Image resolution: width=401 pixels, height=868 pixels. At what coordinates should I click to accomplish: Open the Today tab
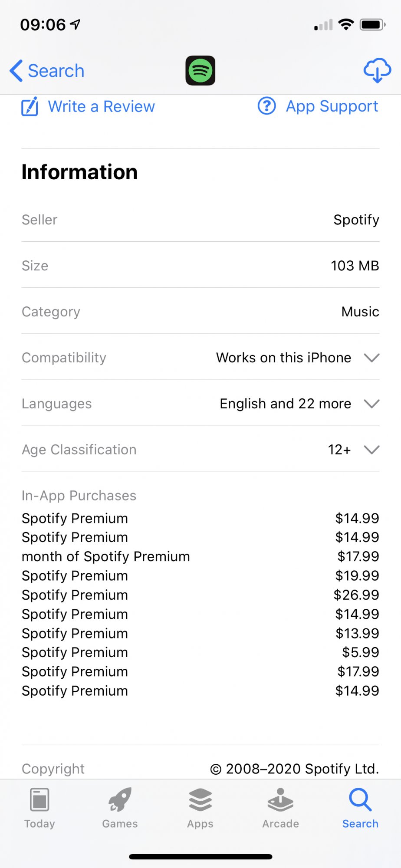[x=39, y=807]
